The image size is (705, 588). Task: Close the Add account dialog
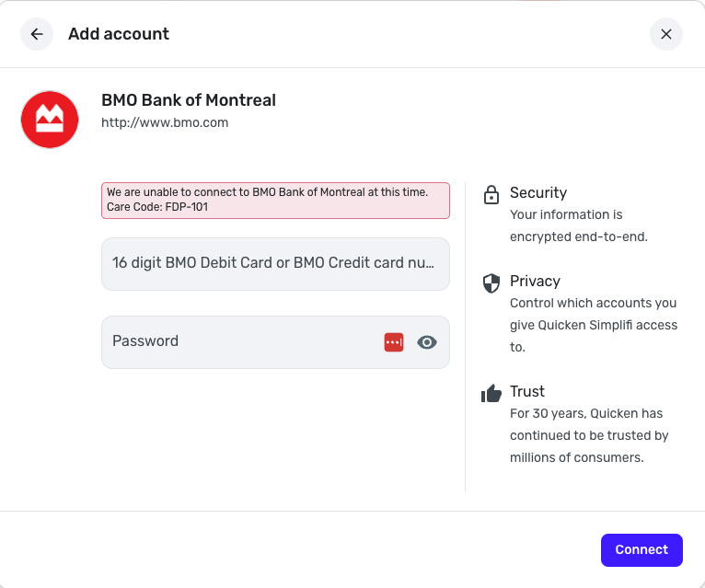665,34
